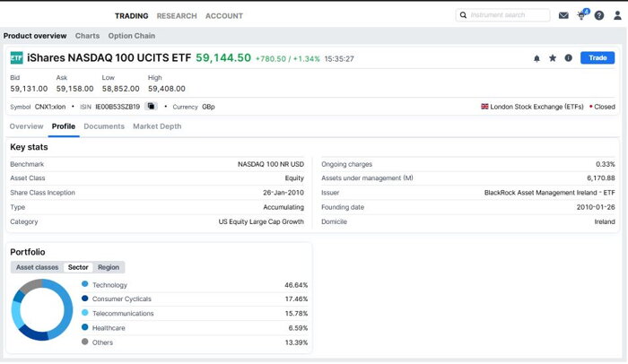Click Share Class Inception date 26-Jan-2010
This screenshot has height=364, width=628.
click(x=283, y=193)
